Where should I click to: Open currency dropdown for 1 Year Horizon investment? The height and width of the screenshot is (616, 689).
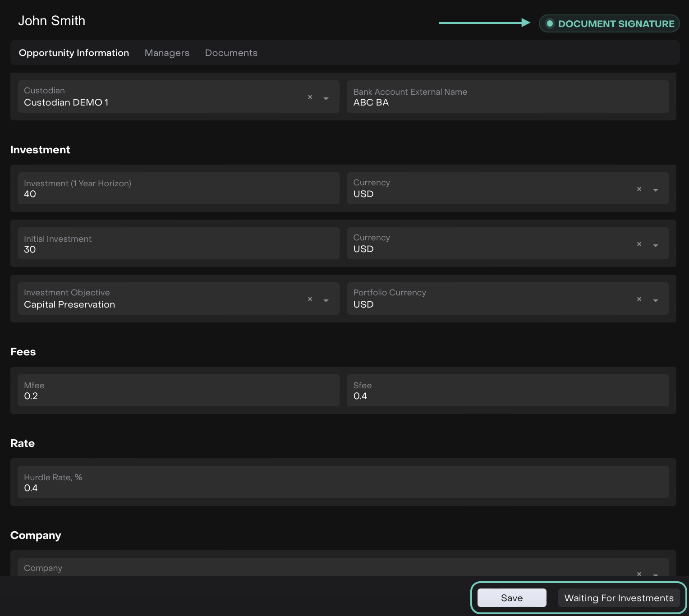click(x=656, y=190)
